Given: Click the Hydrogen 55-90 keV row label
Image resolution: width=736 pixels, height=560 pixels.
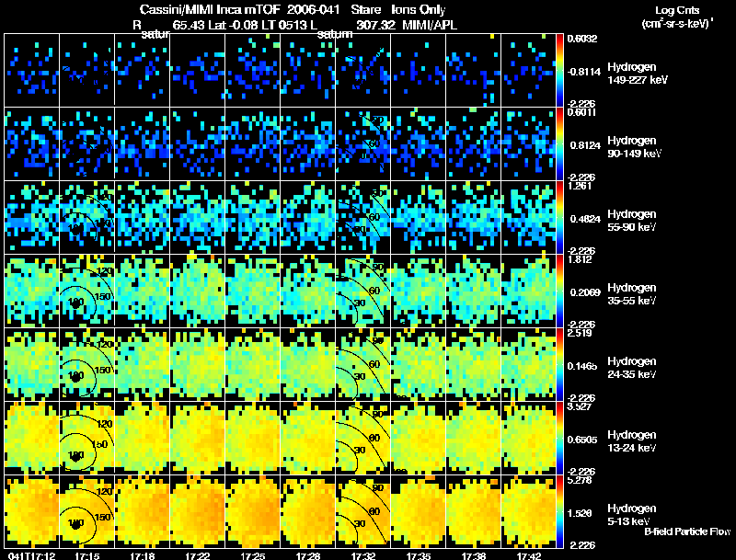Looking at the screenshot, I should pos(631,220).
